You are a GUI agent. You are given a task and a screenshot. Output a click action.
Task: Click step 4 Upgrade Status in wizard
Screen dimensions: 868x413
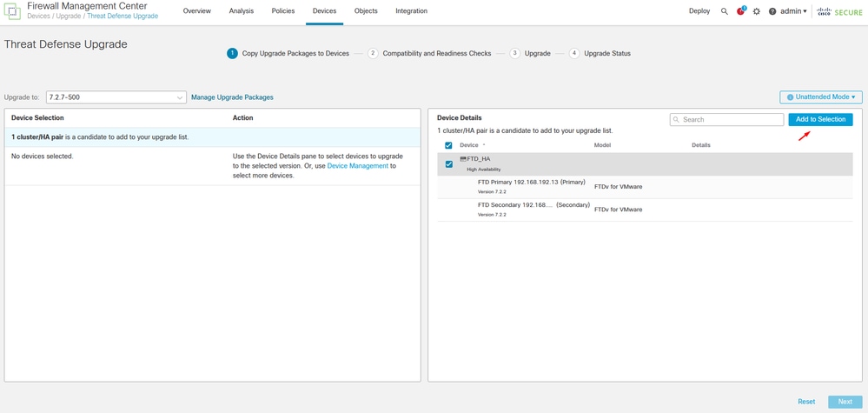coord(600,54)
